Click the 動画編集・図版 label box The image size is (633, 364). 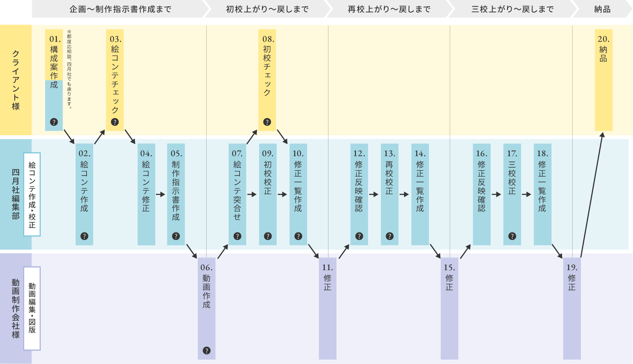click(x=32, y=308)
